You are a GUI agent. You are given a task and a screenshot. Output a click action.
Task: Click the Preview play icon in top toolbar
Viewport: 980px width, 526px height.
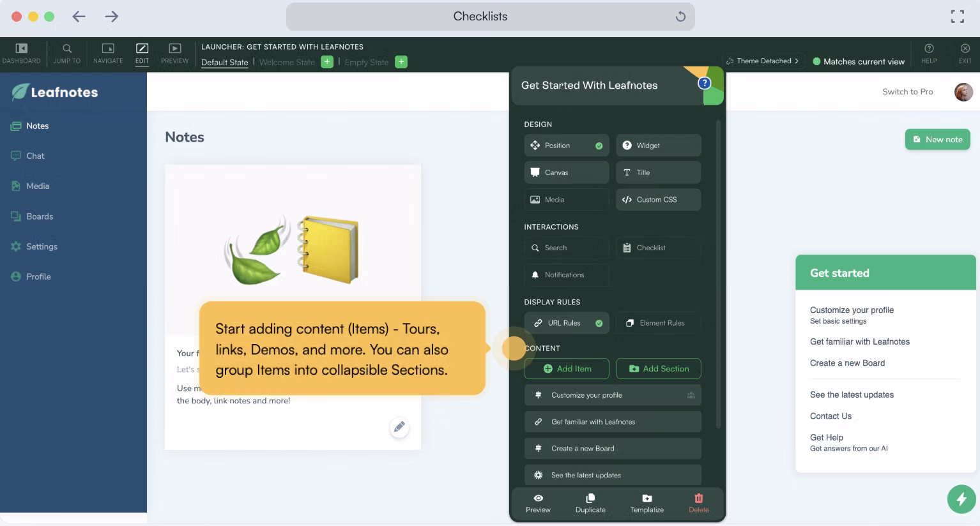[x=174, y=49]
